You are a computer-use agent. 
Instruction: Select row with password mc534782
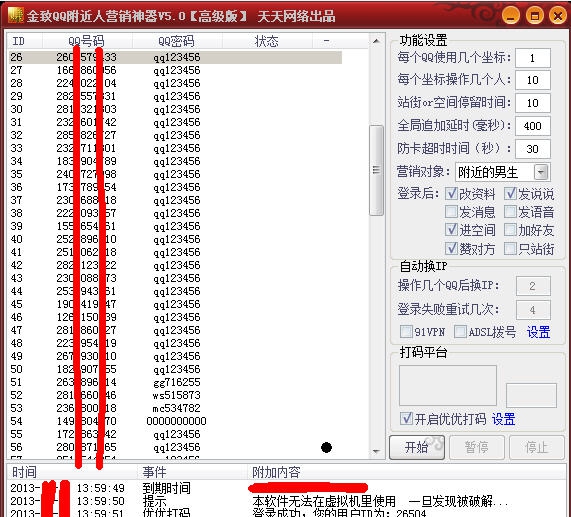coord(175,408)
